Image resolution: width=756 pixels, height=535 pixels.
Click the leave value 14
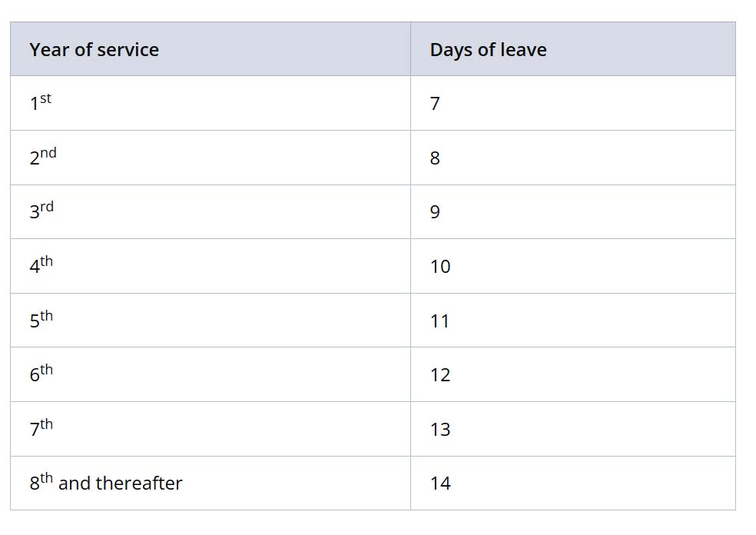(440, 483)
